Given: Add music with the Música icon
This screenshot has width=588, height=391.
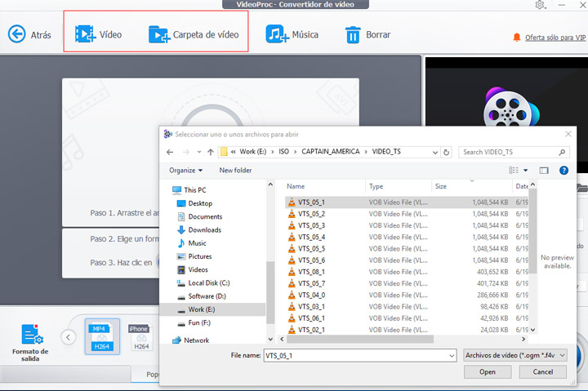Looking at the screenshot, I should click(277, 34).
